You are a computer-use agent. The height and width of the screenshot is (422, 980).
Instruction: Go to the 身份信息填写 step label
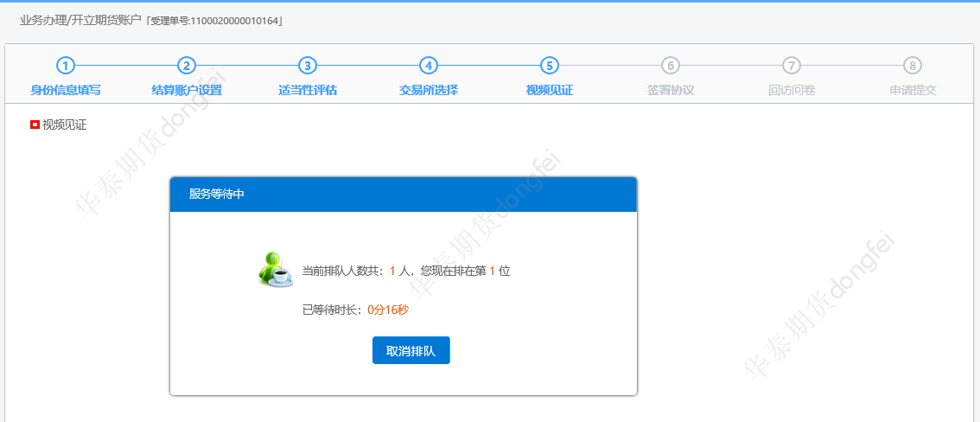click(66, 90)
